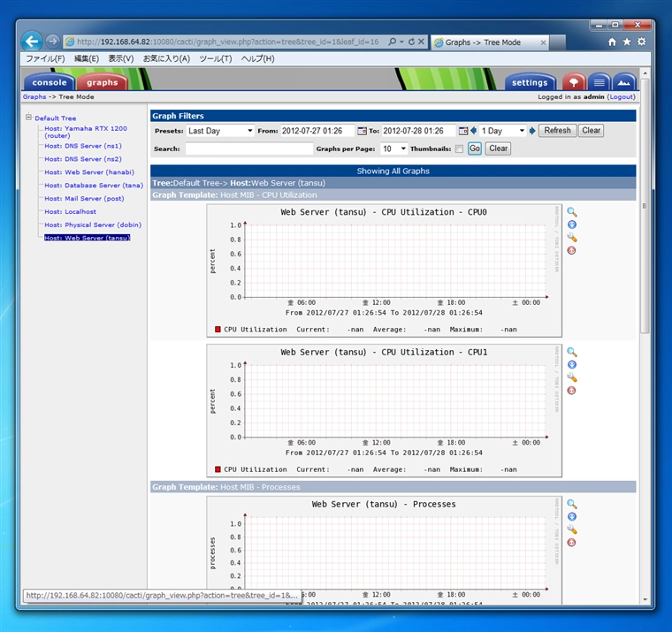Zoom the Processes graph with magnifier icon
This screenshot has width=672, height=632.
click(x=572, y=505)
